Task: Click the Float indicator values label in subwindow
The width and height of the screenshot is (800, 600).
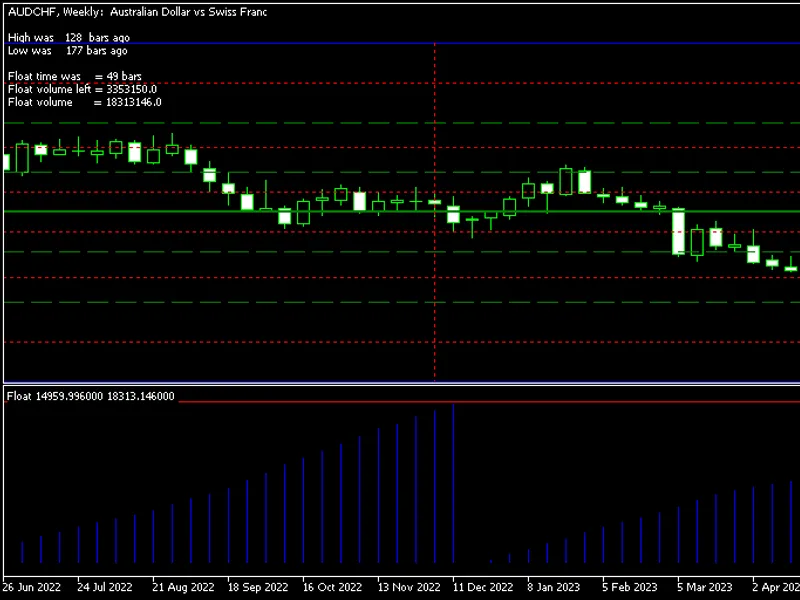Action: (x=91, y=396)
